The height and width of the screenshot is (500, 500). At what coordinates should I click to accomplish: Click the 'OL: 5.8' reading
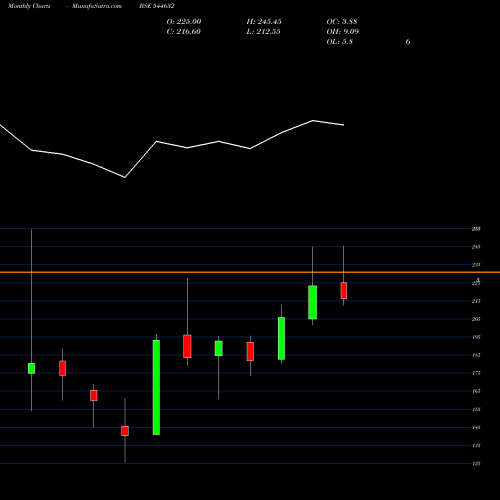pyautogui.click(x=340, y=42)
